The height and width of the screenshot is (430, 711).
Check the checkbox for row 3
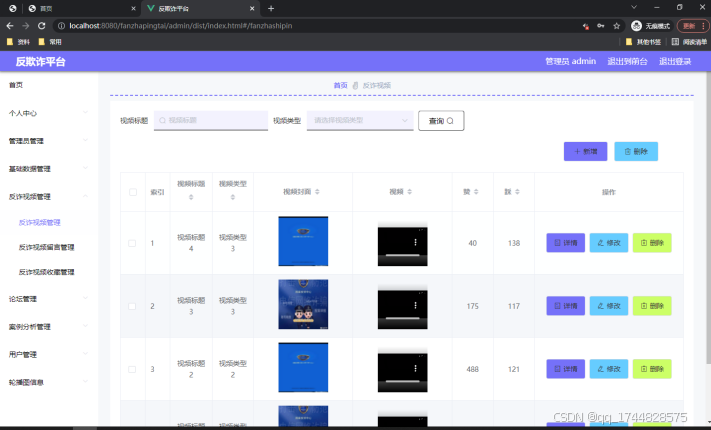[x=132, y=369]
